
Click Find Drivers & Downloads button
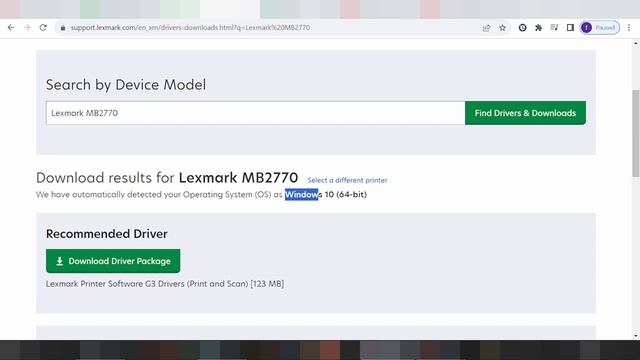click(525, 113)
